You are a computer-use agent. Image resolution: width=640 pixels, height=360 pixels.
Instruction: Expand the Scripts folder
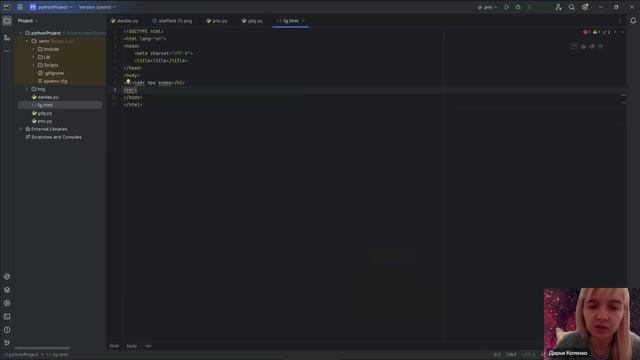[33, 65]
